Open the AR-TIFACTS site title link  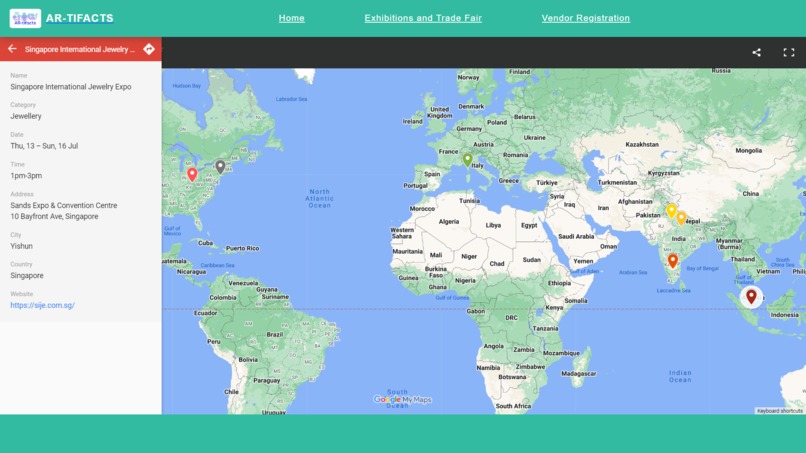(80, 18)
